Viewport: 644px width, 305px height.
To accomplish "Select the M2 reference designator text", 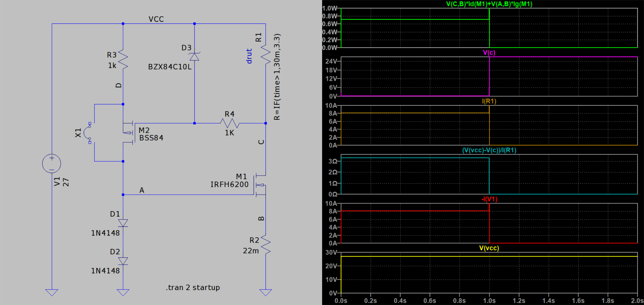I will pos(144,130).
